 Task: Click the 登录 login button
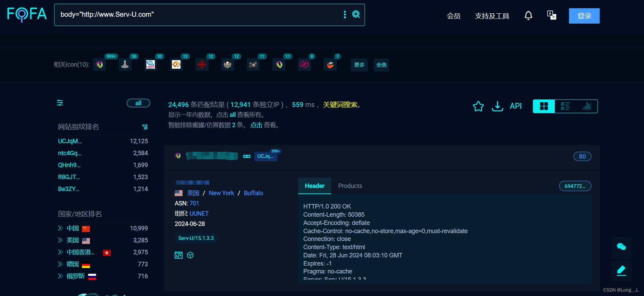click(x=584, y=16)
